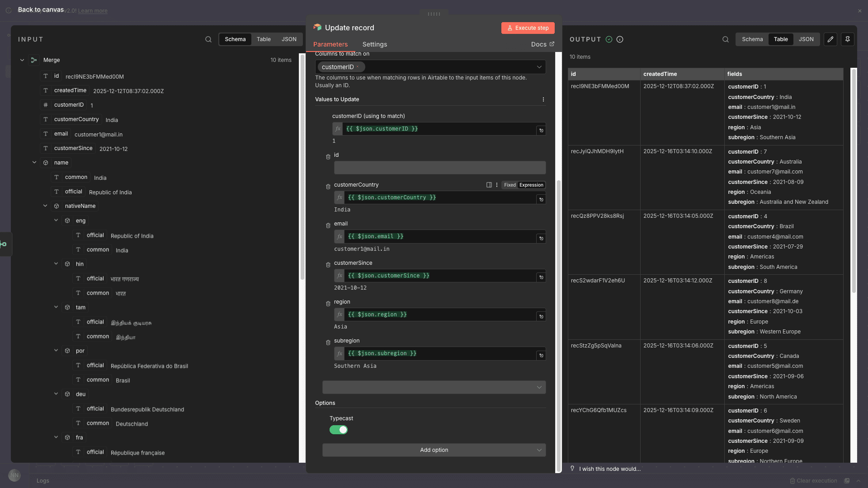This screenshot has width=868, height=488.
Task: Click the lightbulb icon near feedback text
Action: [x=572, y=469]
